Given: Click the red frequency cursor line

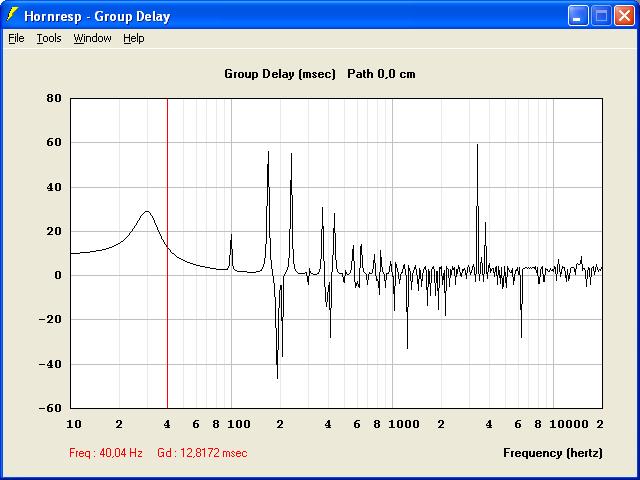Looking at the screenshot, I should 167,253.
